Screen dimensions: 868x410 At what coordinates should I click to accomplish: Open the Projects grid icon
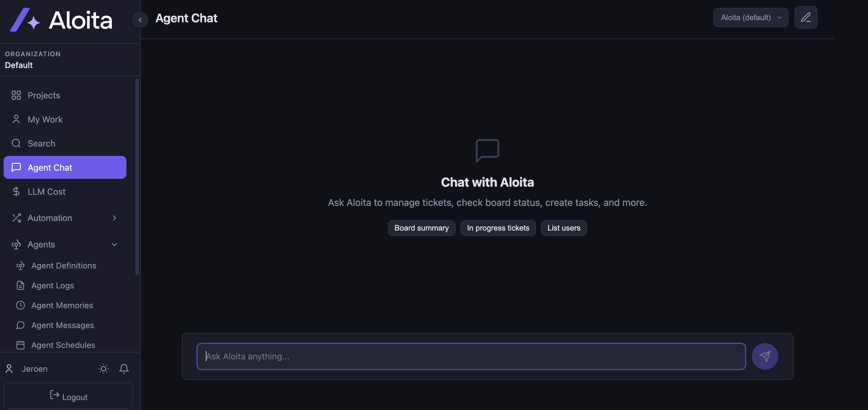[16, 95]
